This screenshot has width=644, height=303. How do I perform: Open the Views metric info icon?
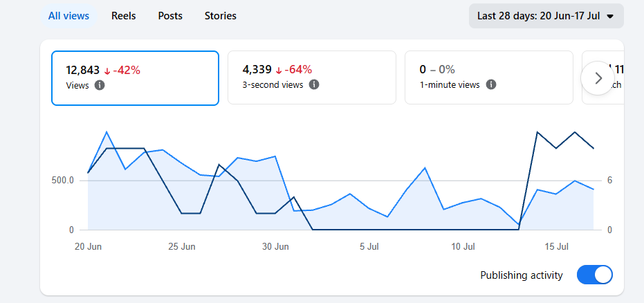100,85
